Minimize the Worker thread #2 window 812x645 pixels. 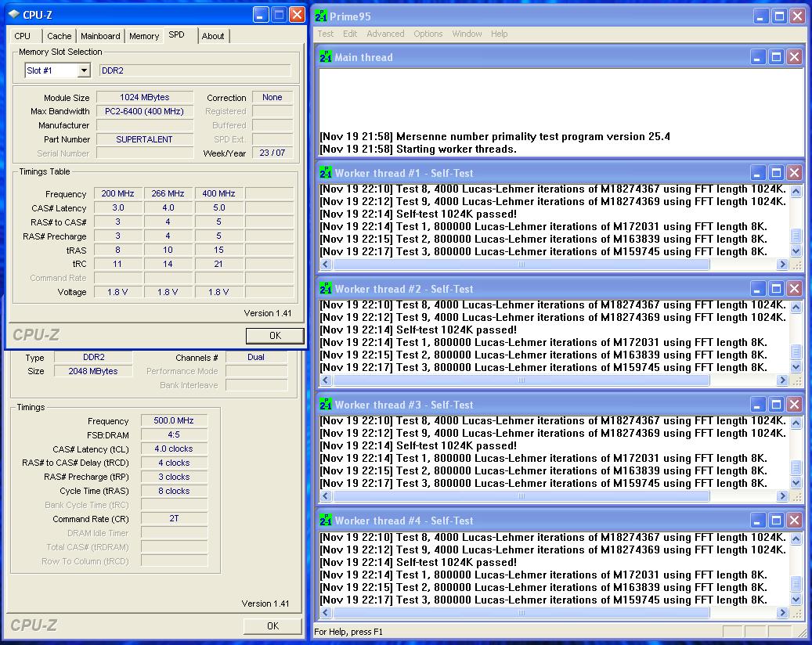pos(758,289)
